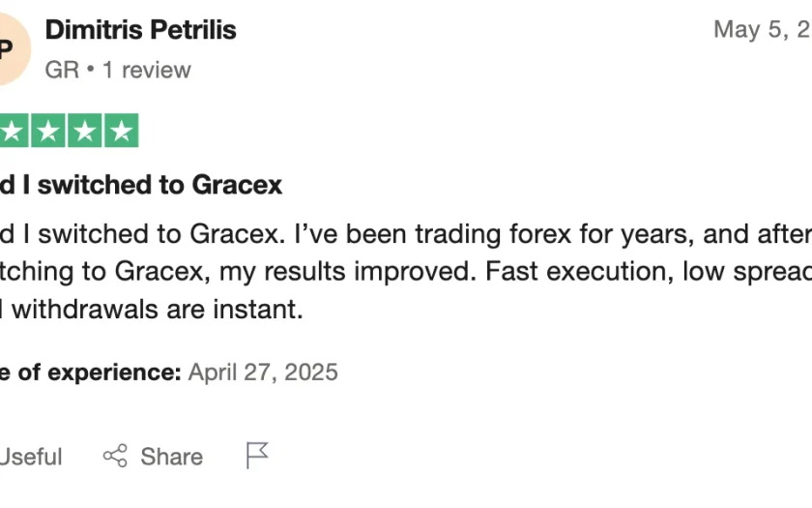Image resolution: width=812 pixels, height=508 pixels.
Task: Flag this review using the flag icon
Action: coord(257,456)
